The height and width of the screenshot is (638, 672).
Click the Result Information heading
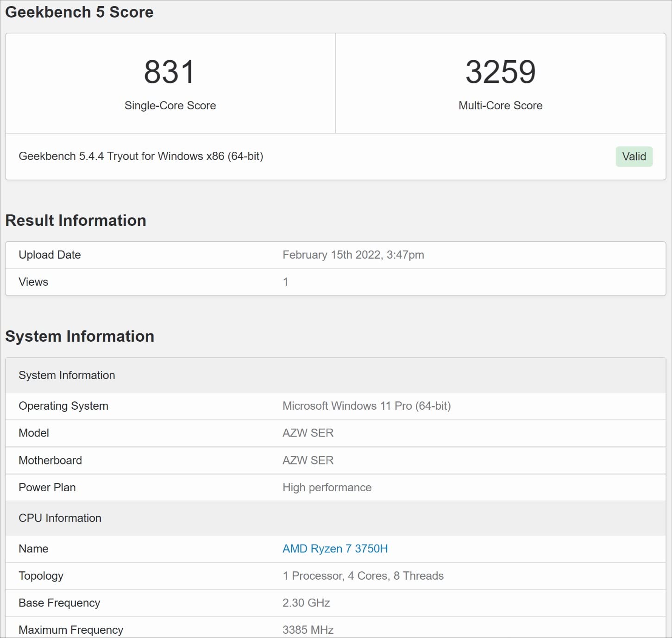[x=75, y=220]
